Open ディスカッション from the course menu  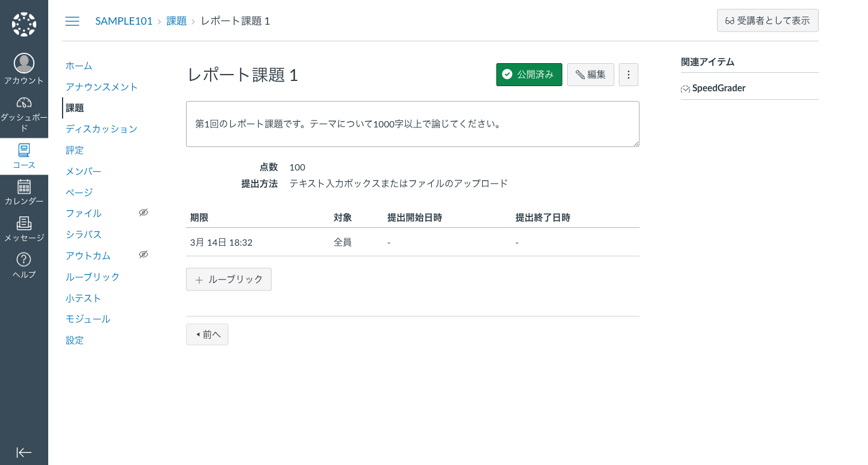(102, 129)
